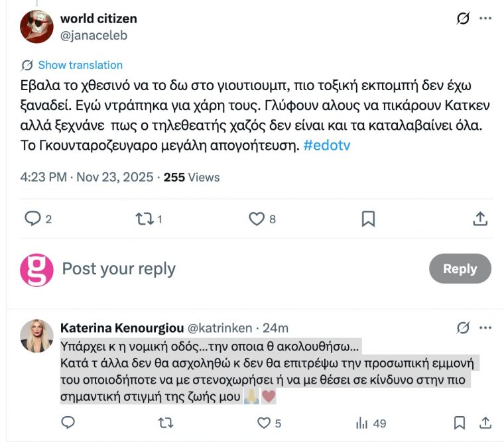The width and height of the screenshot is (504, 442).
Task: Bookmark the world citizen tweet
Action: pyautogui.click(x=368, y=219)
